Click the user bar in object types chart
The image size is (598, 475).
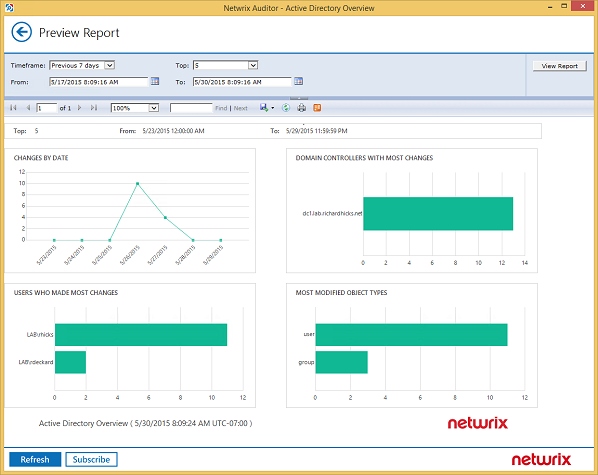tap(411, 335)
